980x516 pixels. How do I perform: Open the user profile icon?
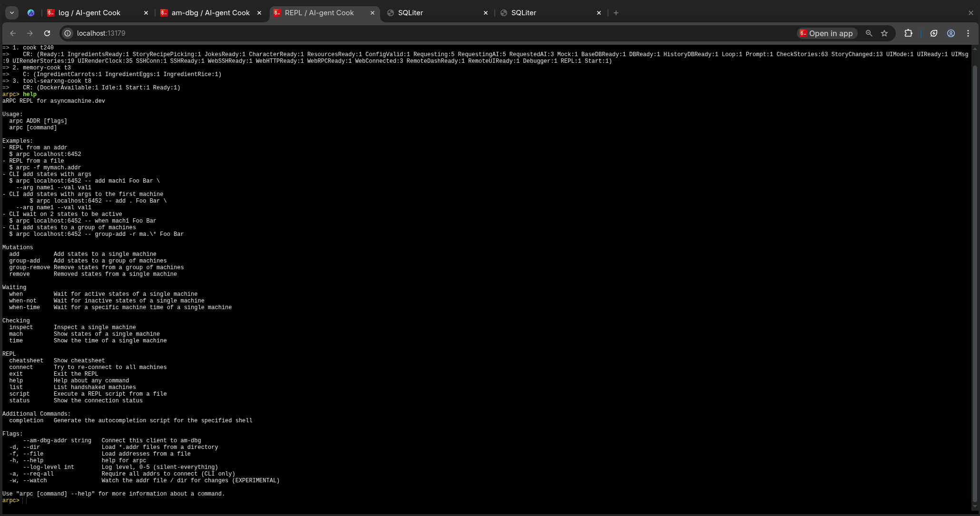coord(951,33)
